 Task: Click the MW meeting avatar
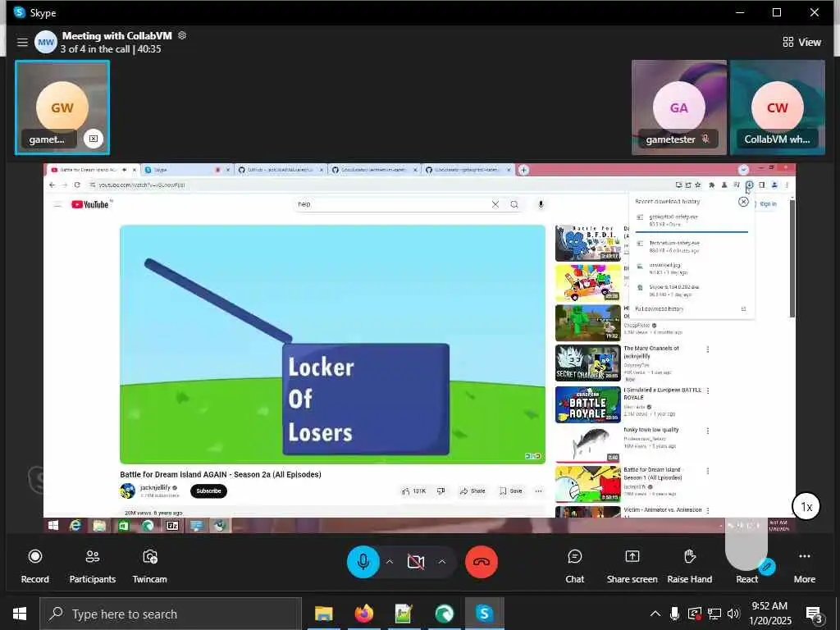tap(46, 42)
